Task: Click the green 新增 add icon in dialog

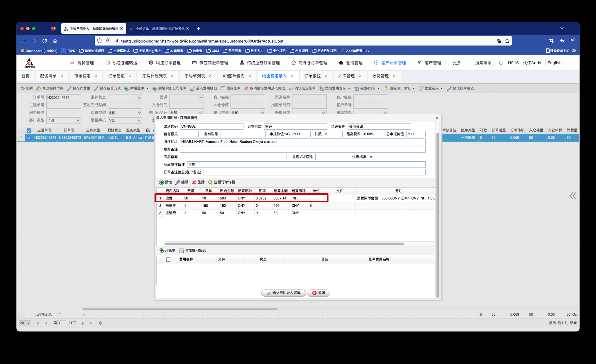Action: pyautogui.click(x=161, y=182)
